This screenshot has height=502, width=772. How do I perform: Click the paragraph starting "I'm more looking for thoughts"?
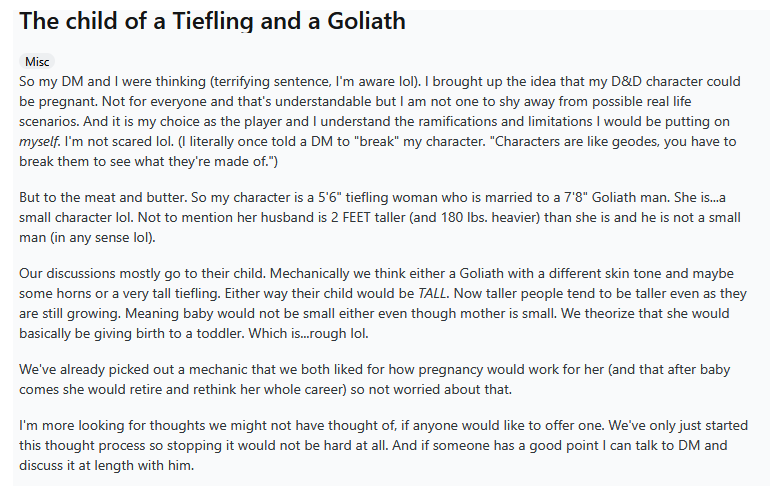click(x=384, y=445)
